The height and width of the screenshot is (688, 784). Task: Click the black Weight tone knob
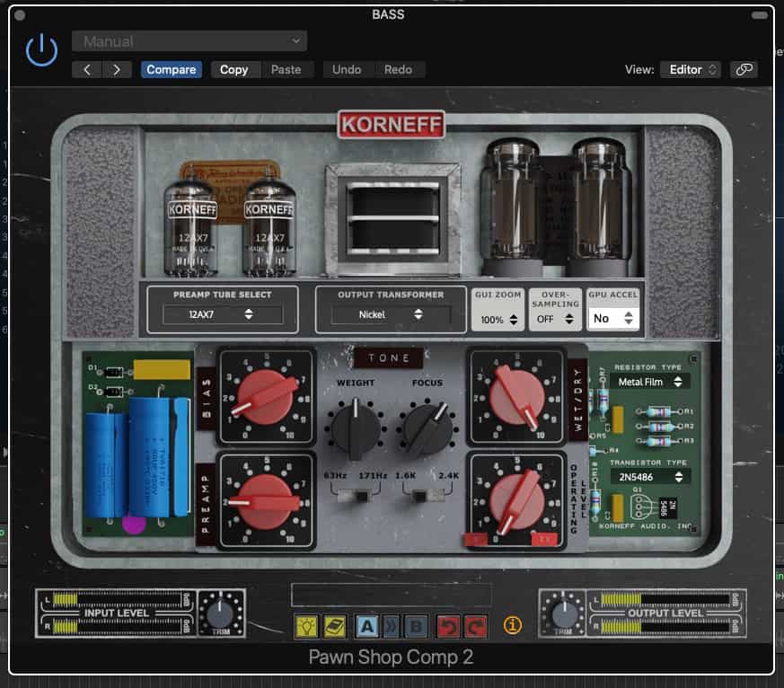pyautogui.click(x=356, y=428)
